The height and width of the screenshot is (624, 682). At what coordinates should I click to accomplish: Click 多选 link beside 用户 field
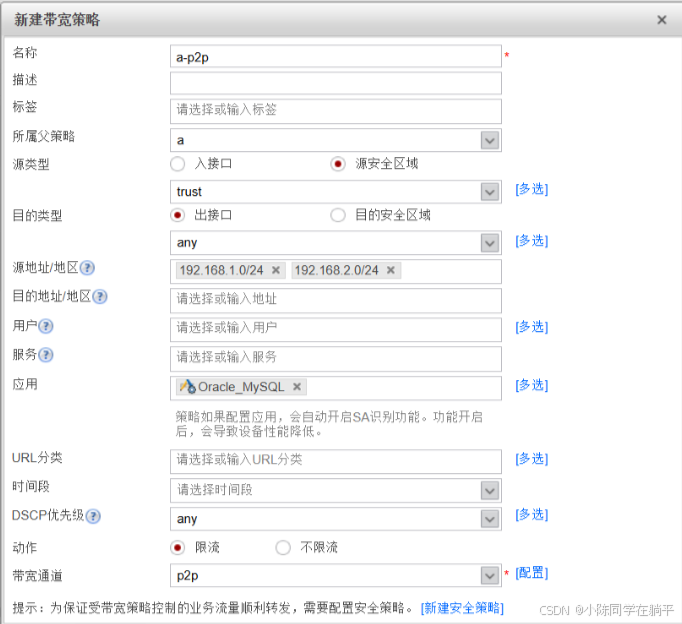pyautogui.click(x=532, y=327)
